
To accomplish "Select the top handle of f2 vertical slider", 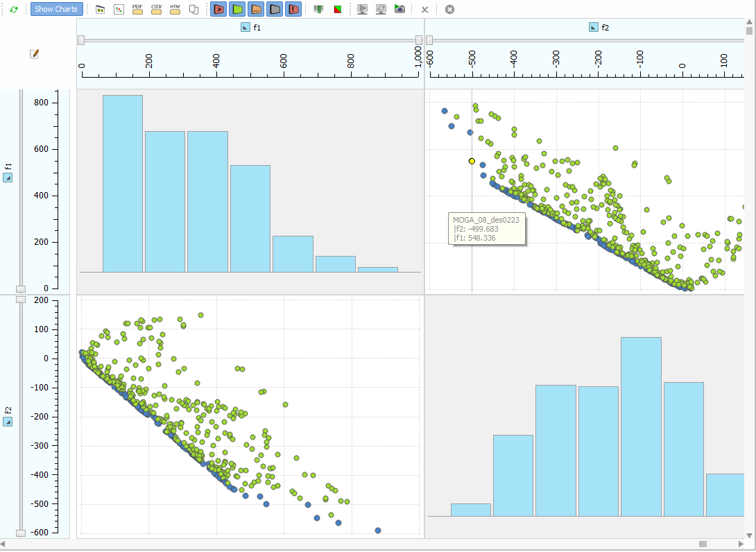I will [21, 300].
